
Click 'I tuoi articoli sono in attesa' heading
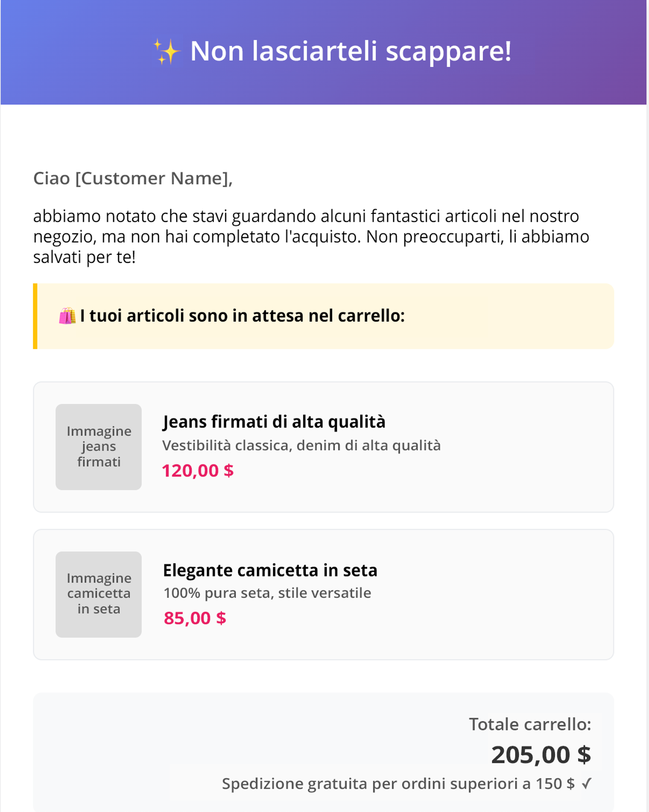pos(242,316)
